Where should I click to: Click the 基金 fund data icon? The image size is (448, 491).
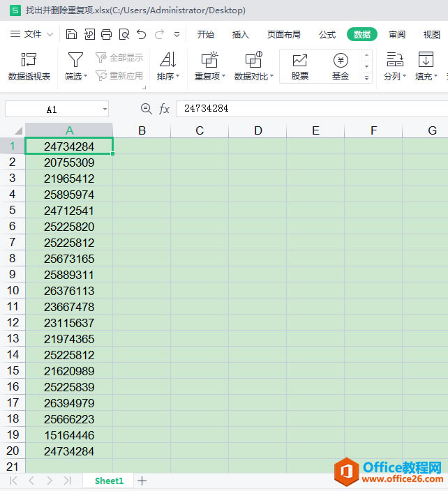pos(341,67)
